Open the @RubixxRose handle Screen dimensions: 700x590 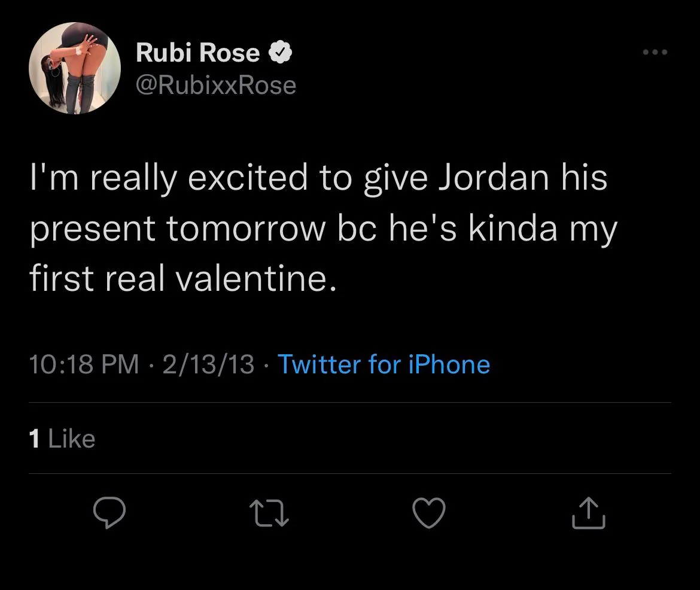click(x=216, y=85)
